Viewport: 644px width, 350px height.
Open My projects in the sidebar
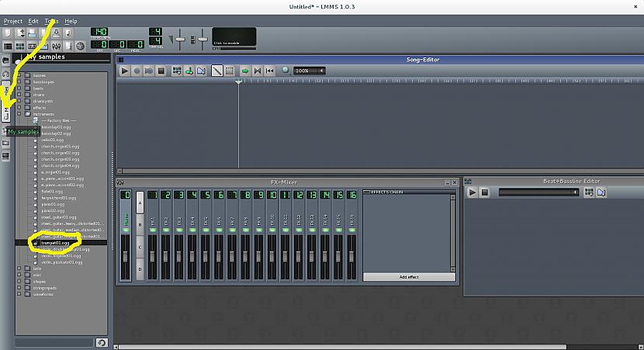pyautogui.click(x=5, y=74)
